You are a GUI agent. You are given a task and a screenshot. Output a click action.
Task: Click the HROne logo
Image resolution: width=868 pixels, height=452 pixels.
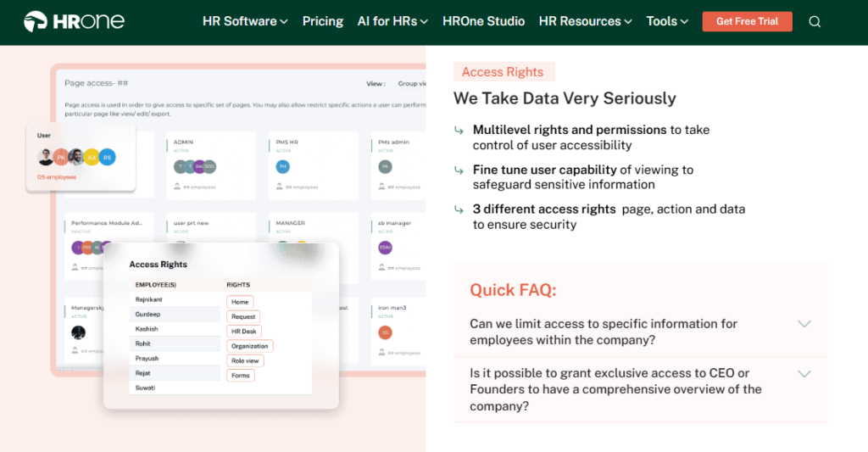(75, 21)
